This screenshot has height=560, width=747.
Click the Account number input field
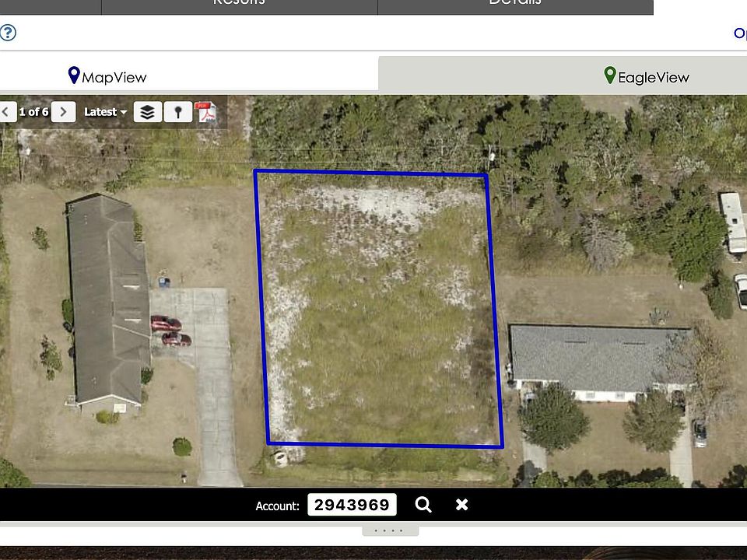coord(352,504)
